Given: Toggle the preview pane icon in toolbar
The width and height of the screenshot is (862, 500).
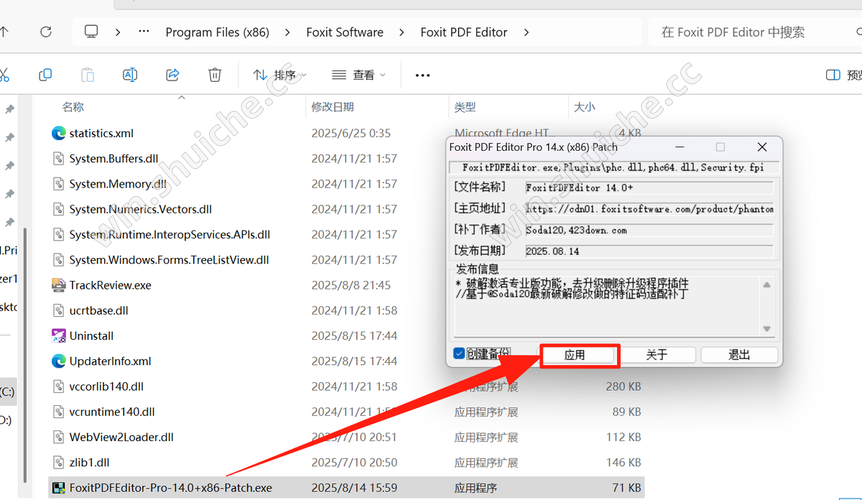Looking at the screenshot, I should pyautogui.click(x=833, y=75).
